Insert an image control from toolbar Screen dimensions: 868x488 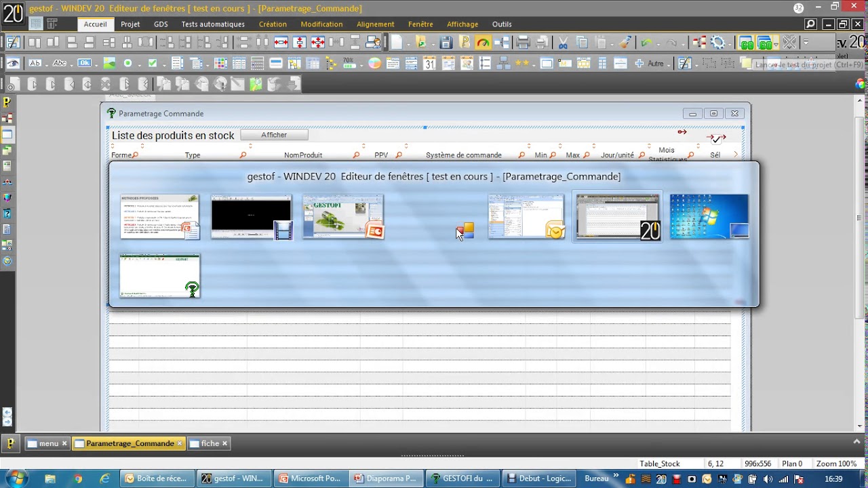(109, 63)
